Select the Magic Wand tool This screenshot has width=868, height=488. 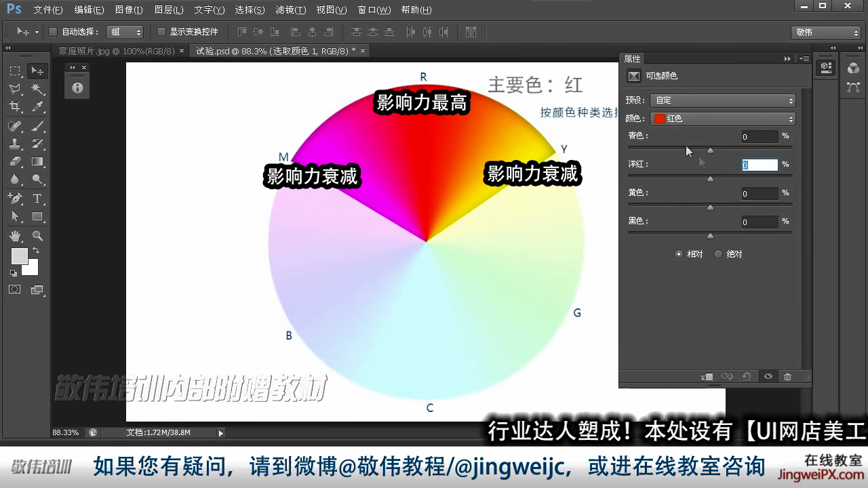tap(37, 89)
